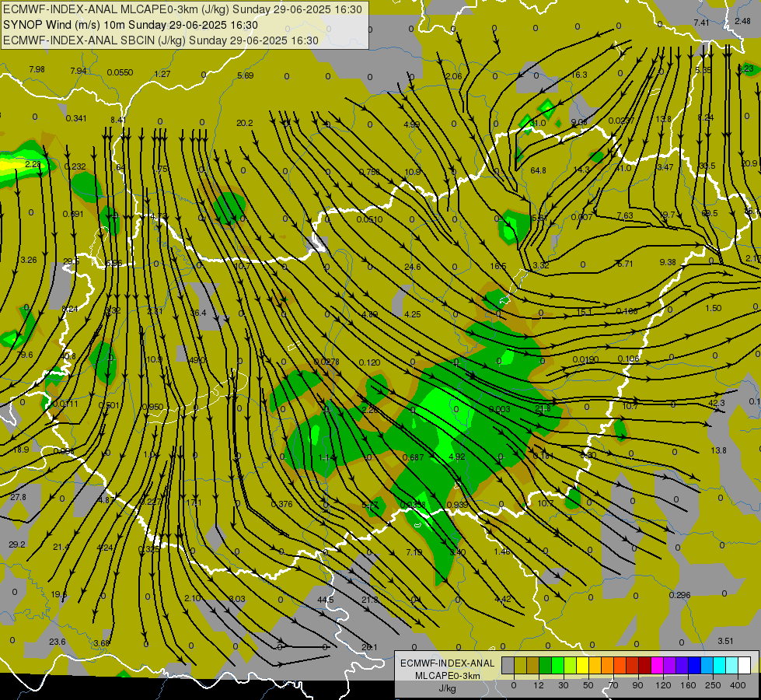761x700 pixels.
Task: Click the legend tick label 50
Action: tap(588, 685)
